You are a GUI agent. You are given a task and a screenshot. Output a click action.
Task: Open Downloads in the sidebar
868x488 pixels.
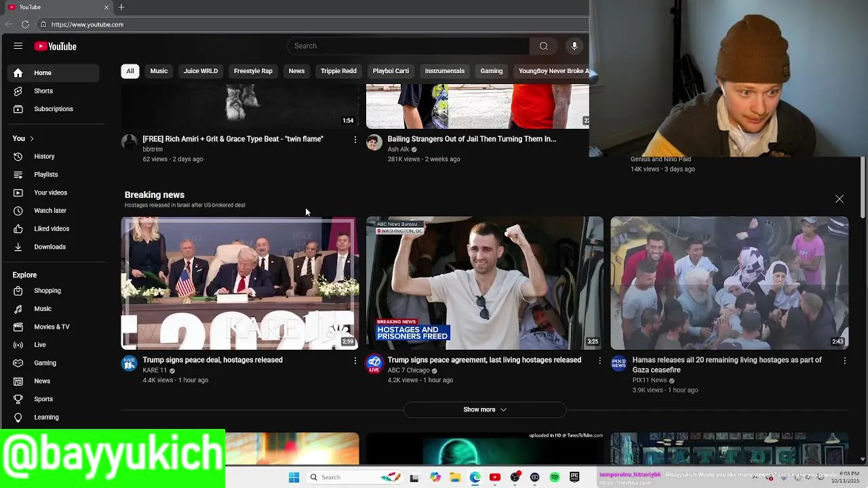55,247
